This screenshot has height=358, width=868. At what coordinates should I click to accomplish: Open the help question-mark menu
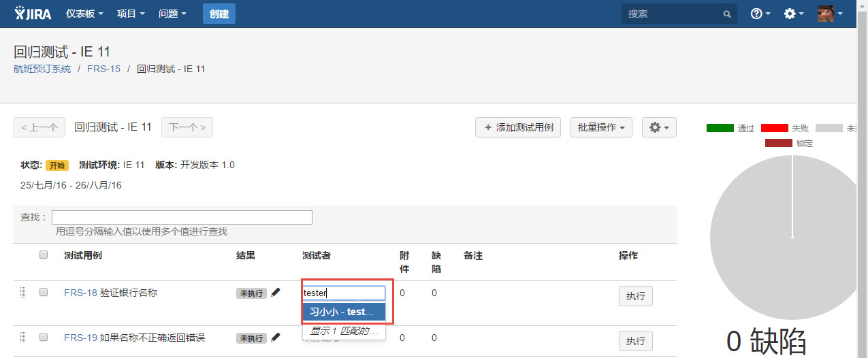(x=760, y=14)
